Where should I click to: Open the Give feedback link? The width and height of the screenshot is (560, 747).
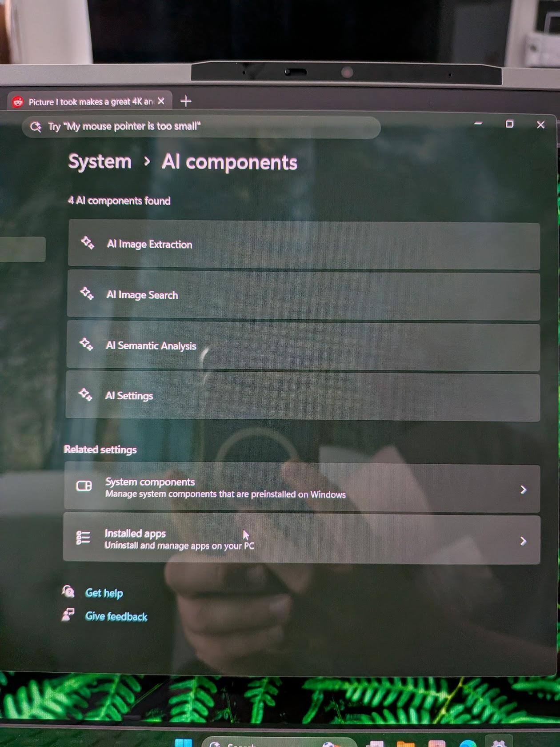pyautogui.click(x=116, y=616)
